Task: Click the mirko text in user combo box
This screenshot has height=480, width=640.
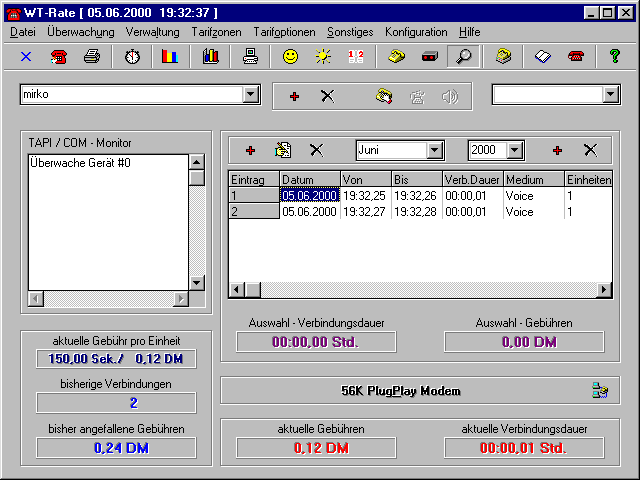Action: 36,94
